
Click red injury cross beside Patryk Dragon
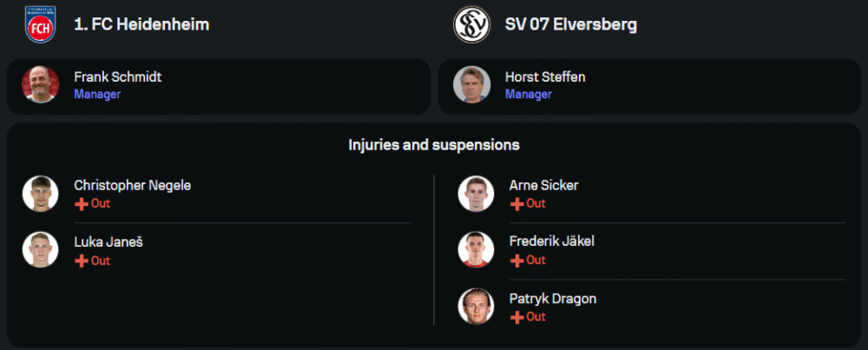517,317
